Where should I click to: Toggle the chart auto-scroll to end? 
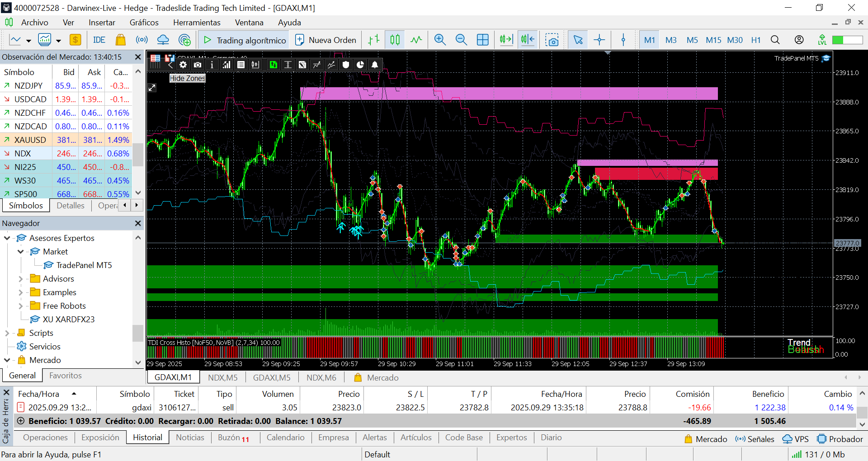[x=506, y=40]
